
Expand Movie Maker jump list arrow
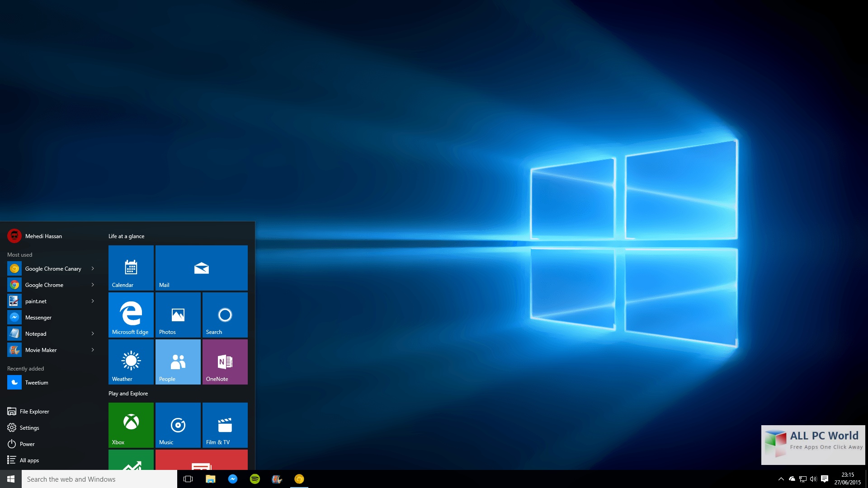pos(93,350)
